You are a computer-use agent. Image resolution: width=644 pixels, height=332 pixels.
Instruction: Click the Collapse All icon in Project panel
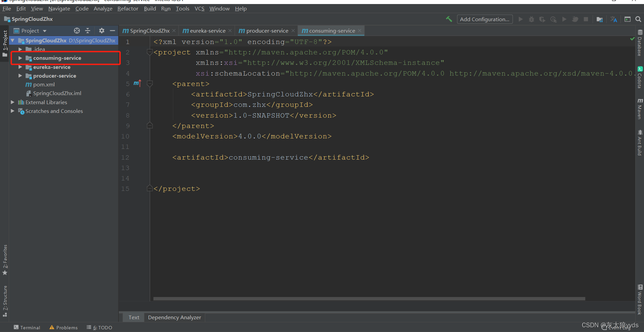click(x=88, y=31)
